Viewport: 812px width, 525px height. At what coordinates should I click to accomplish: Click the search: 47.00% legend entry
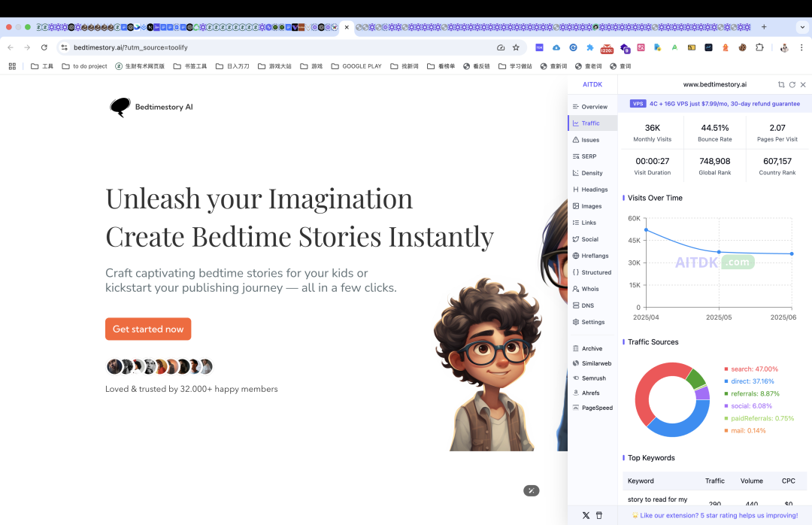coord(751,369)
